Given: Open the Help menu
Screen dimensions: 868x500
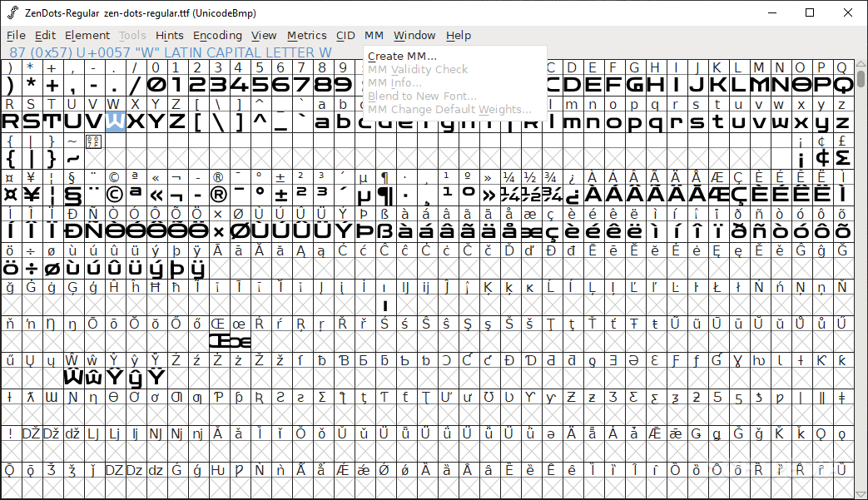Looking at the screenshot, I should click(x=459, y=36).
